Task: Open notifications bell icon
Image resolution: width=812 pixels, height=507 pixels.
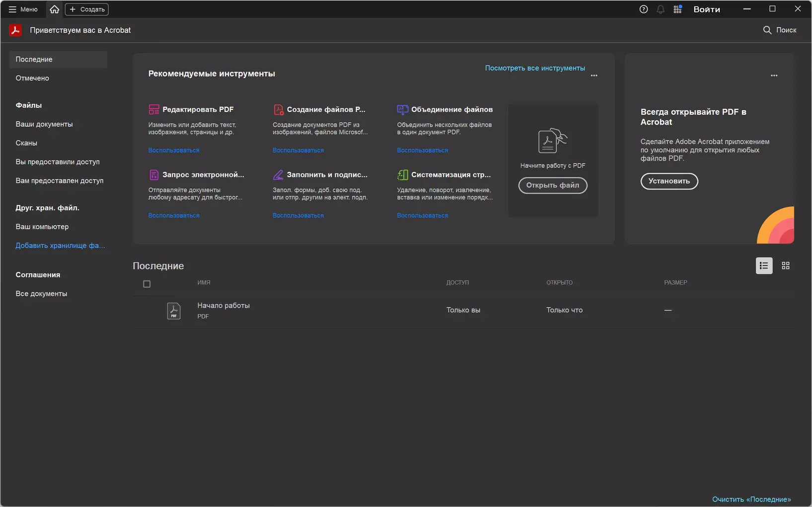Action: 661,9
